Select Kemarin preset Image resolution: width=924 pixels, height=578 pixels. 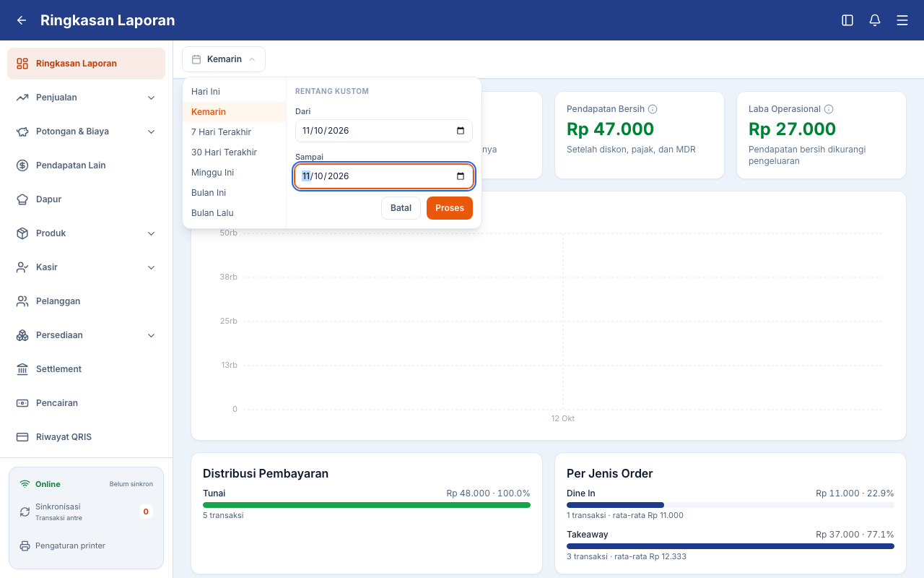[235, 112]
